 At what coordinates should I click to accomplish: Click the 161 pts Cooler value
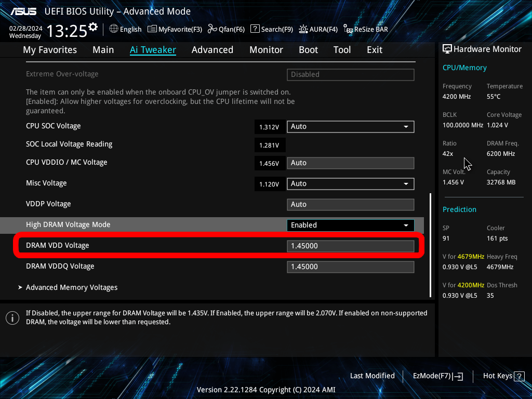coord(497,238)
